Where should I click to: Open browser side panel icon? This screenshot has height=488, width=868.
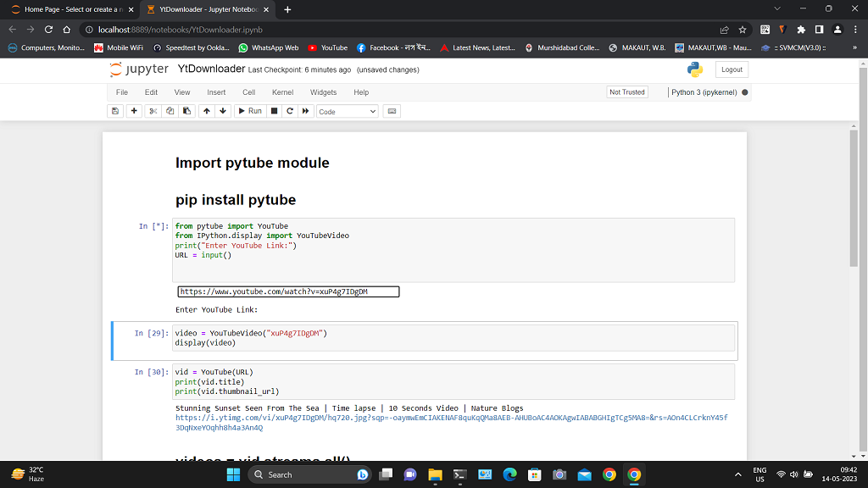pos(820,30)
